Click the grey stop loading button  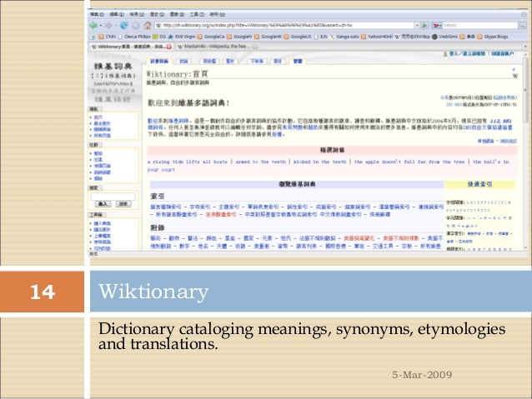(x=136, y=26)
